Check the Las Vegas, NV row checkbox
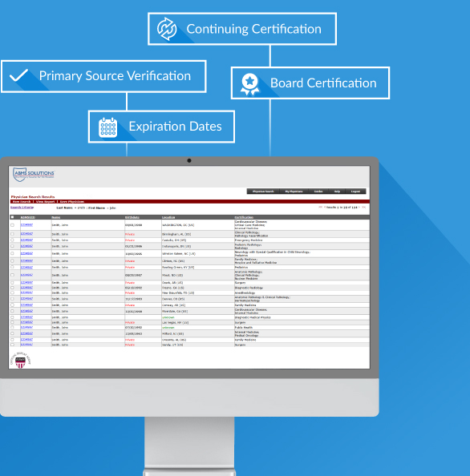The height and width of the screenshot is (476, 470). 13,322
